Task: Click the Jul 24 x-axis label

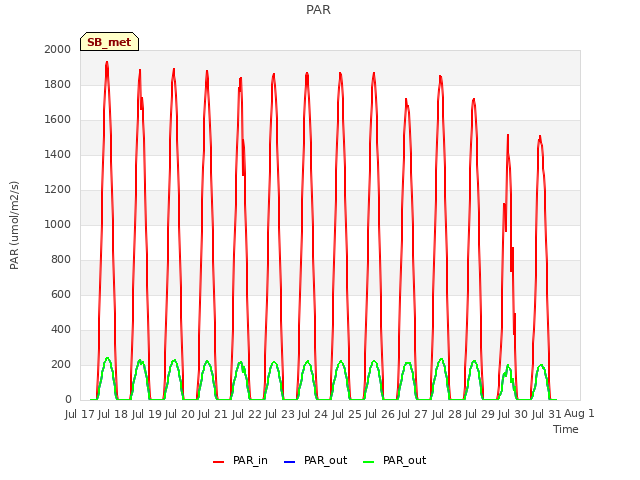Action: coord(313,414)
